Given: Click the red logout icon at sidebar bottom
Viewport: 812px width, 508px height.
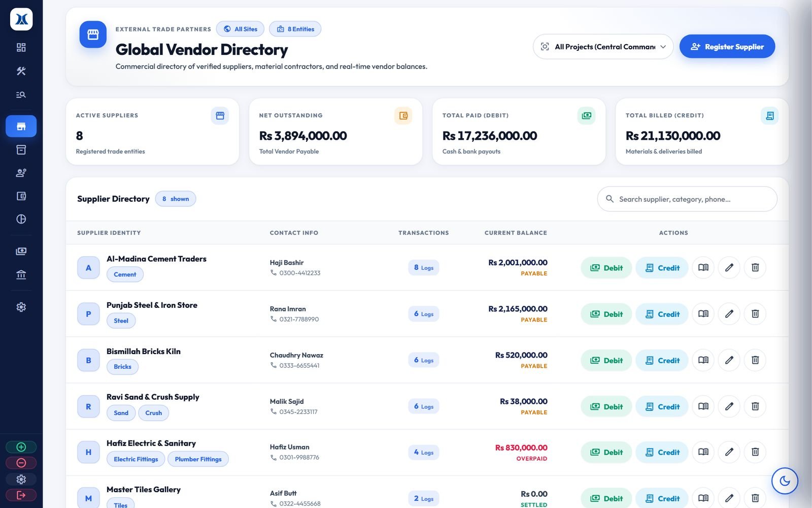Looking at the screenshot, I should (x=21, y=495).
